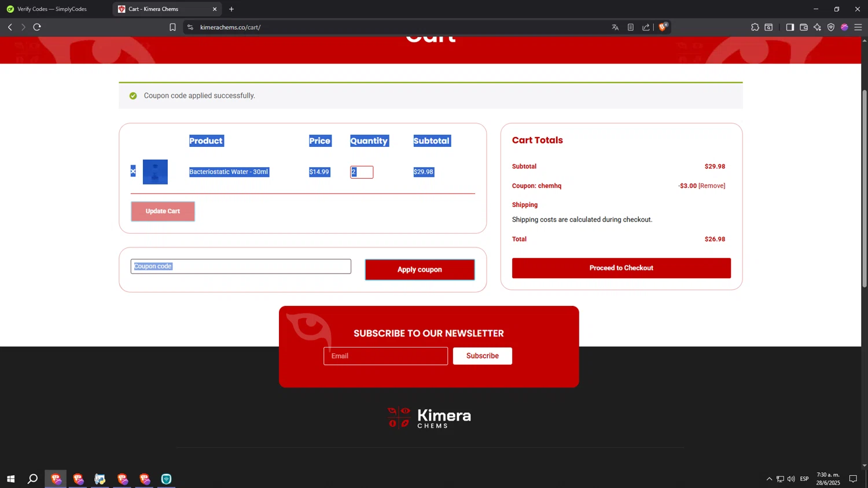Click the share page icon
Screen dimensions: 868x488
[x=646, y=27]
